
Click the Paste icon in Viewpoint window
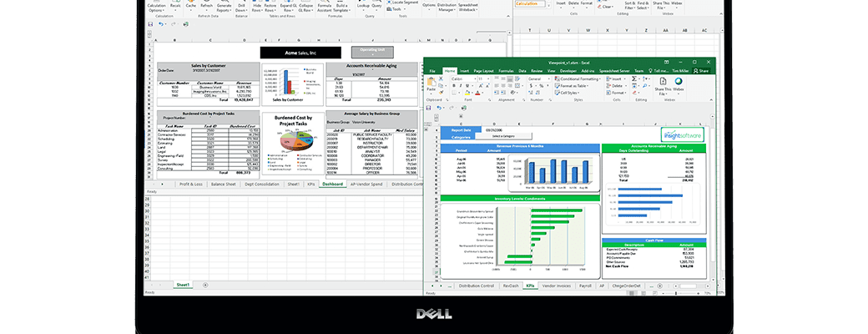click(x=431, y=83)
